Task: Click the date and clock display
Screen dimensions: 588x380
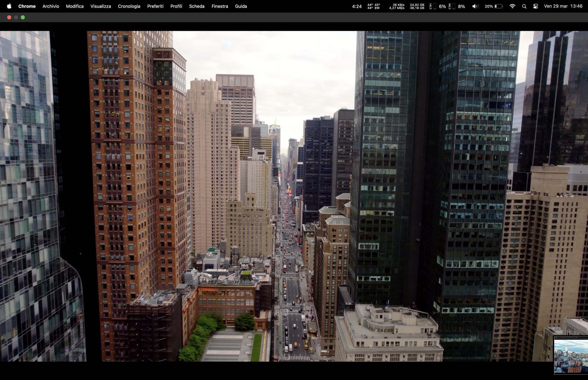Action: click(x=563, y=6)
